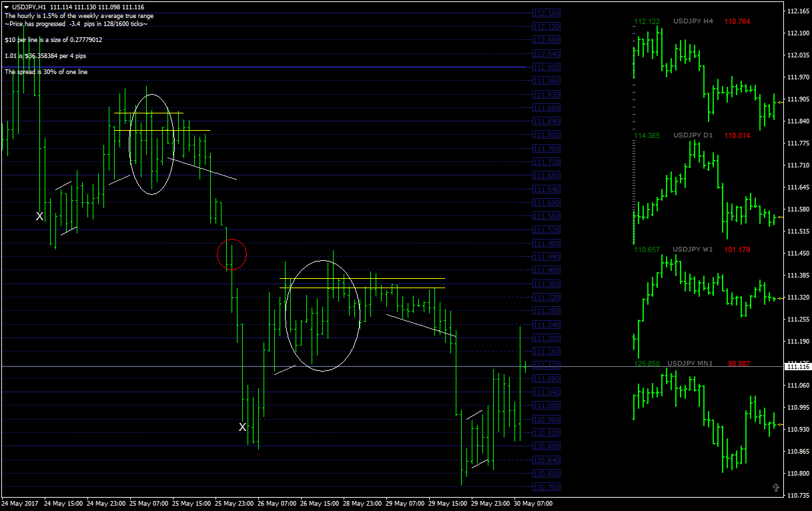Click the current price tag 111.116 on scale
Screen dimensions: 812x511
pos(798,367)
